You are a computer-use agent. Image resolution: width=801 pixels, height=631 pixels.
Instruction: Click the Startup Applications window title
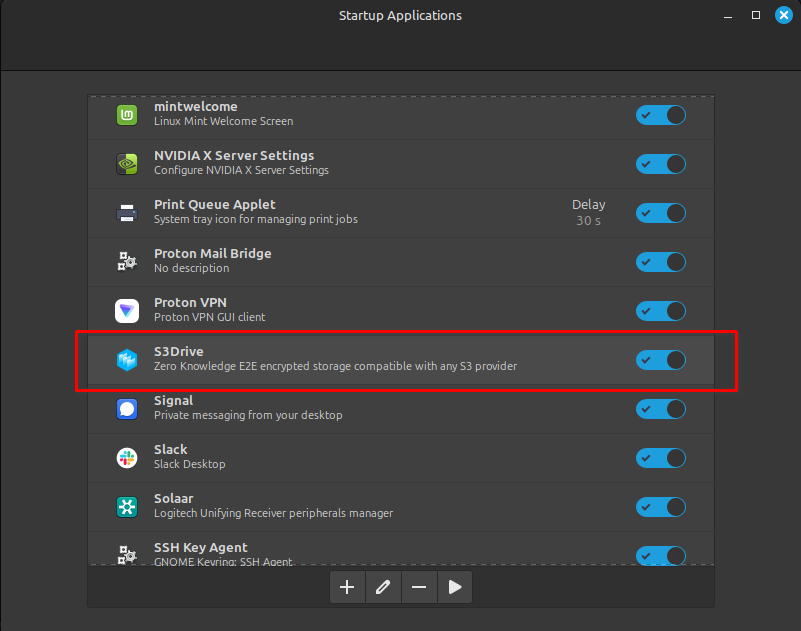[400, 16]
